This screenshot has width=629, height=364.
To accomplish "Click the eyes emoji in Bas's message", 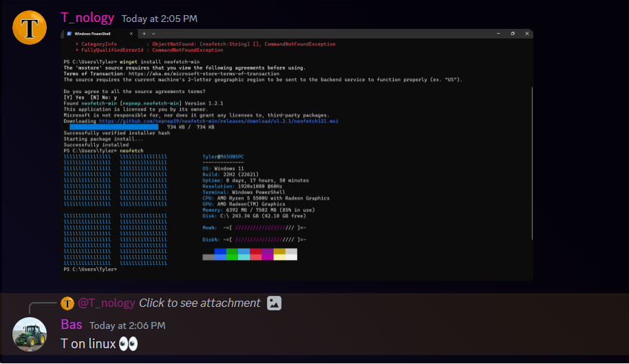I will [128, 343].
